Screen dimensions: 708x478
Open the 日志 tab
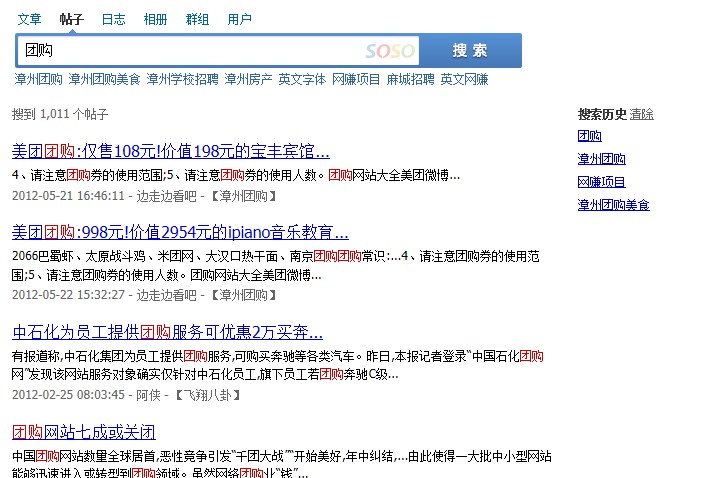click(113, 19)
